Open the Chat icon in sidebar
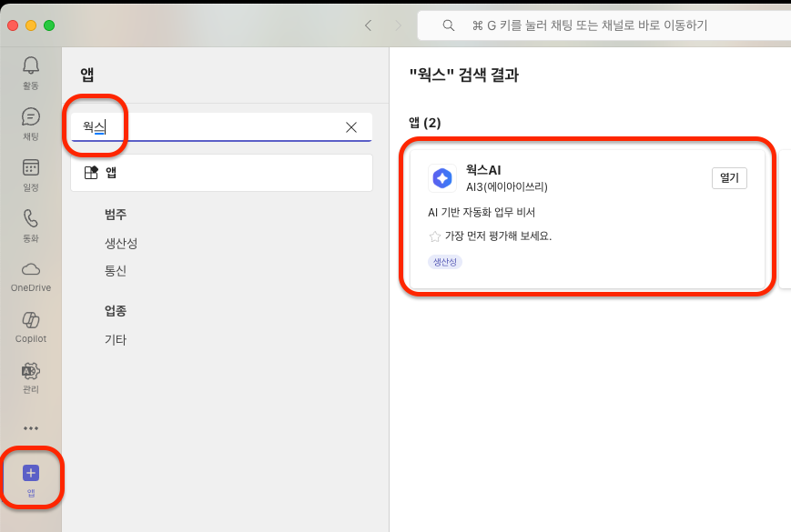Image resolution: width=791 pixels, height=532 pixels. [31, 117]
